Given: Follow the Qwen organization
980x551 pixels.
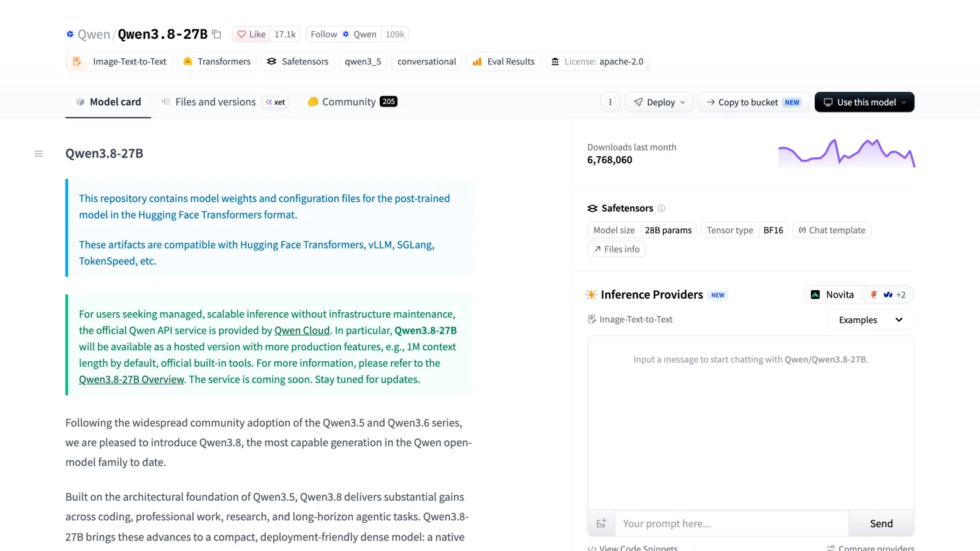Looking at the screenshot, I should pos(344,34).
